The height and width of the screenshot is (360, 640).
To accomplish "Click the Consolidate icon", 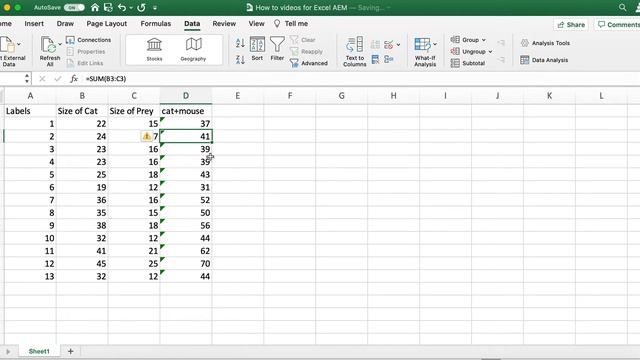I will (x=389, y=60).
